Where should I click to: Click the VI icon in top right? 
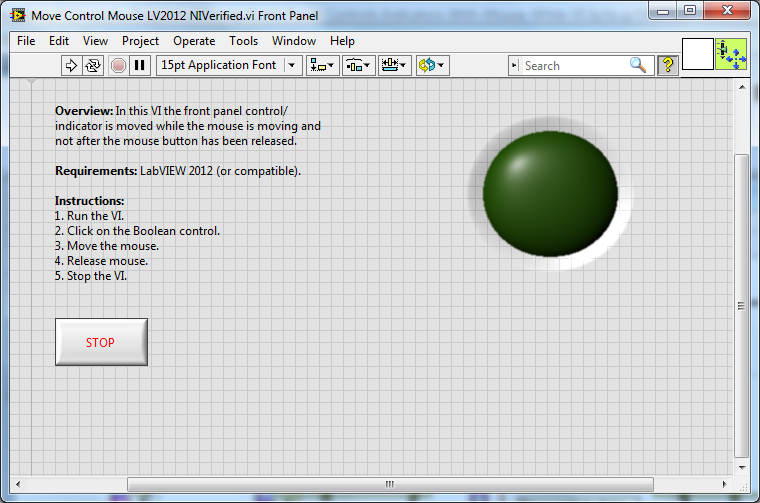click(731, 54)
